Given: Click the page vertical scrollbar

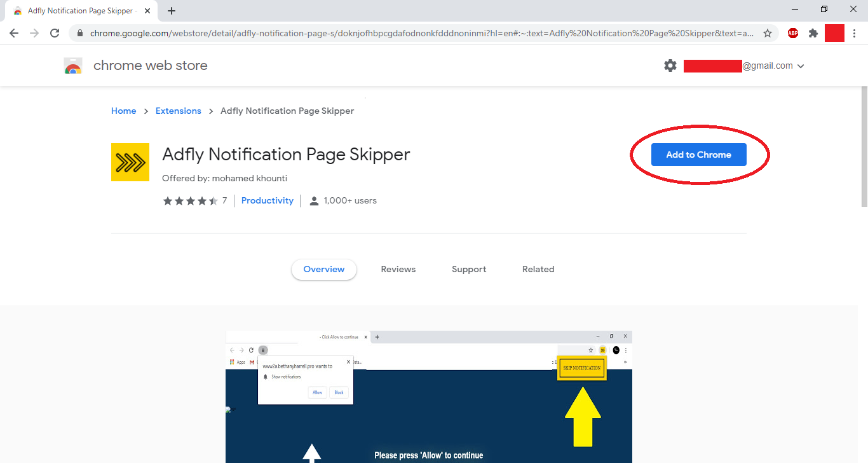Looking at the screenshot, I should click(x=864, y=146).
